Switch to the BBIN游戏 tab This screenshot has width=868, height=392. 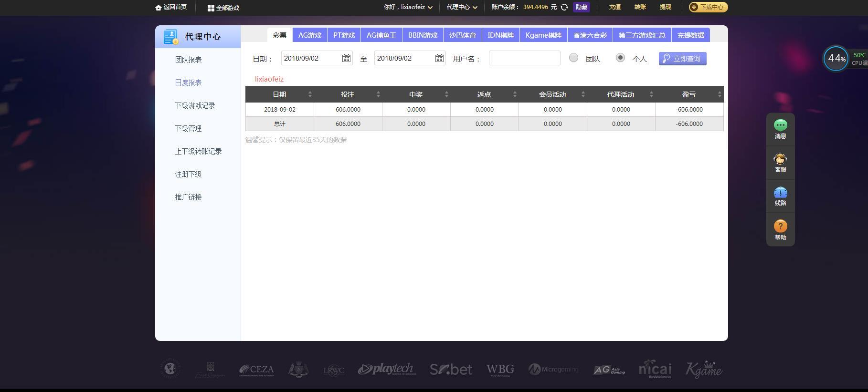[x=423, y=35]
